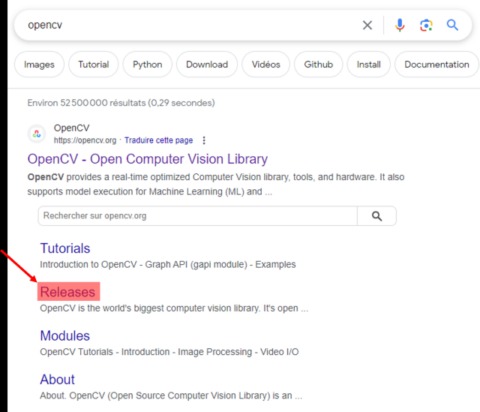
Task: Click the Environ 52 500 000 résultats text
Action: pos(121,103)
